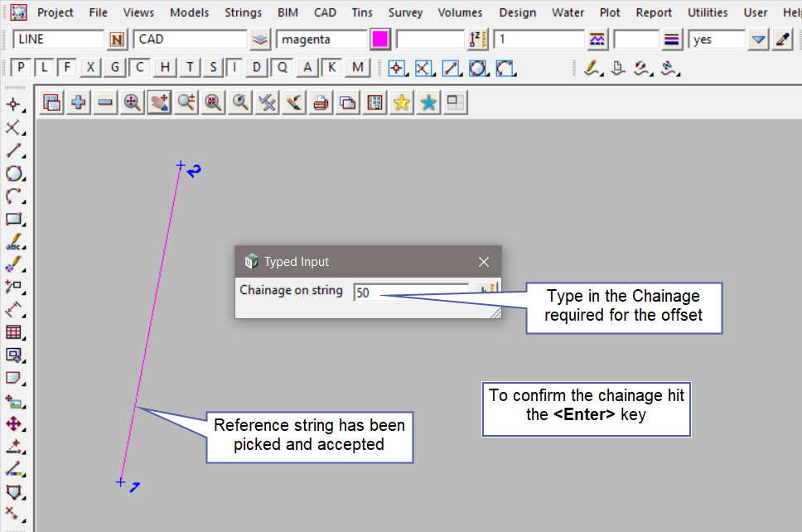Select the CAD text 'abc' tool
This screenshot has height=532, width=802.
(x=14, y=244)
